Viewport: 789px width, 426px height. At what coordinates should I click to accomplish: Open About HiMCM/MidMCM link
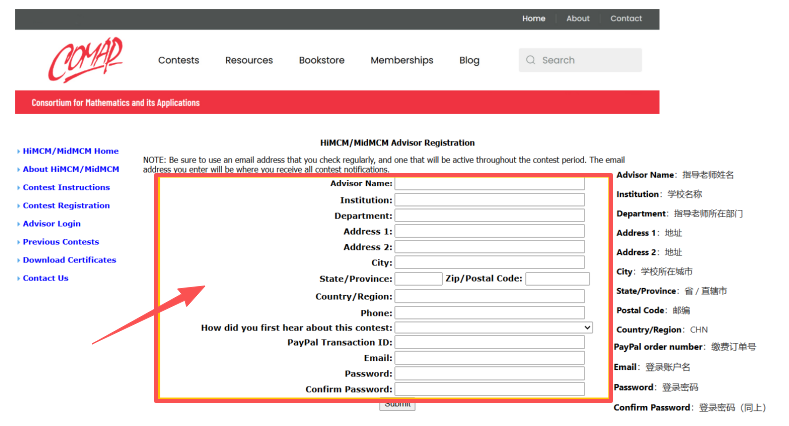pos(71,169)
